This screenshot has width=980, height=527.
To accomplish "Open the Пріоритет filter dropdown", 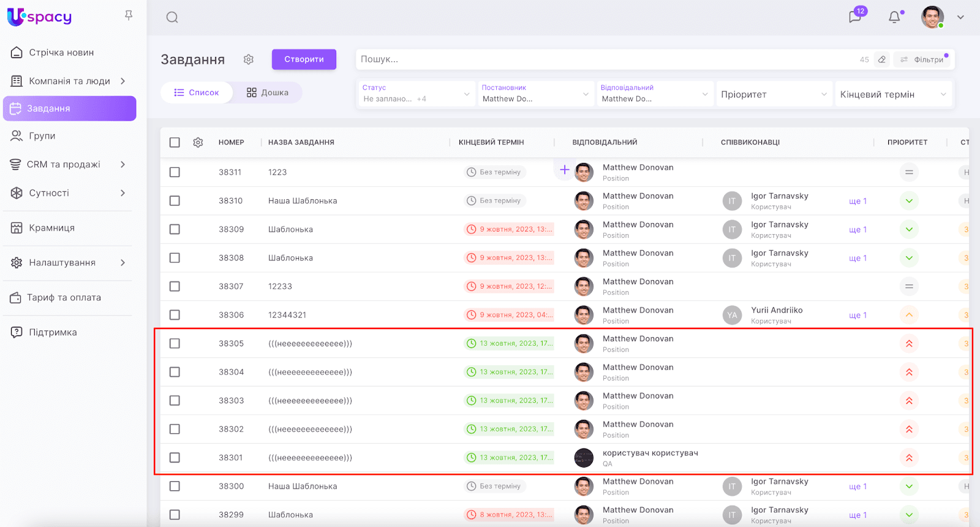I will click(774, 94).
